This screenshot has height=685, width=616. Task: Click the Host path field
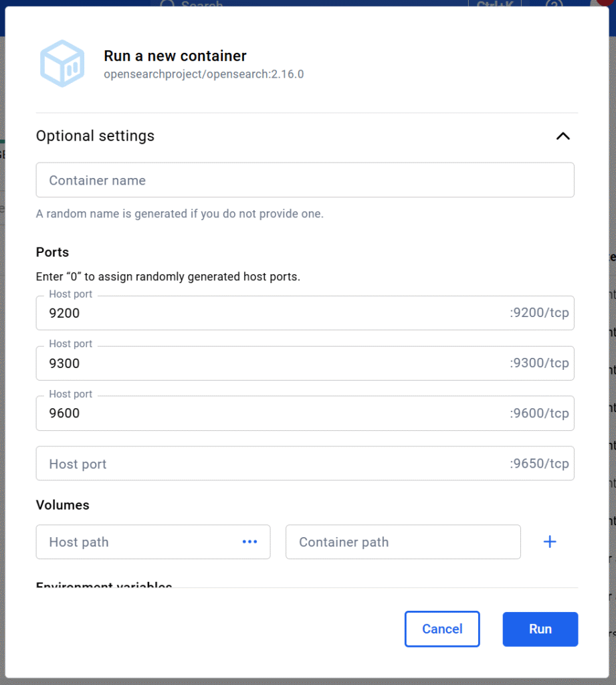[x=134, y=542]
